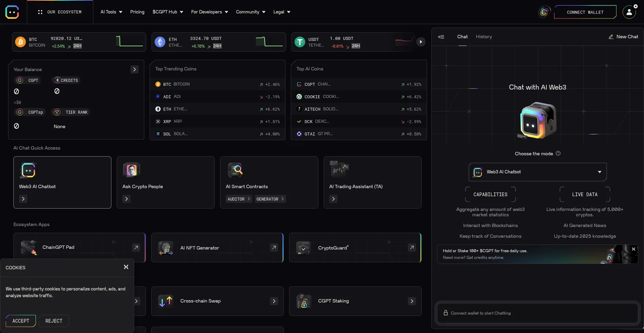Accept the cookies notice

[x=21, y=321]
